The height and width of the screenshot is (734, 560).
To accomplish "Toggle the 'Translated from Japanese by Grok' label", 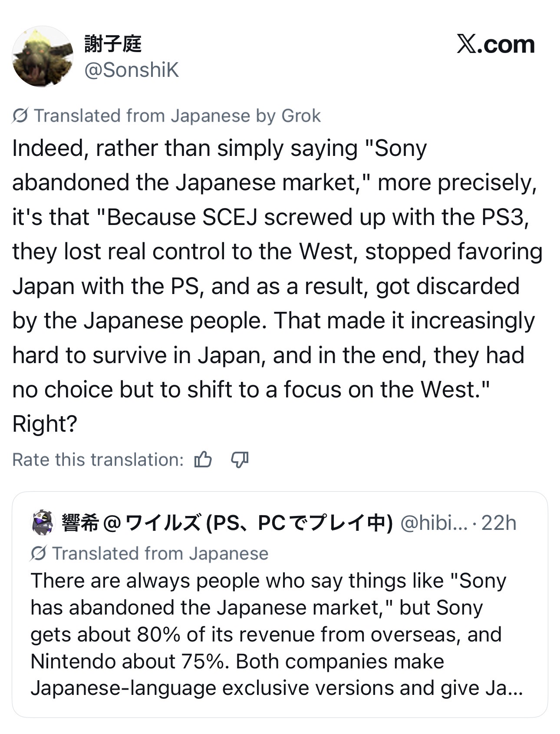I will point(166,116).
